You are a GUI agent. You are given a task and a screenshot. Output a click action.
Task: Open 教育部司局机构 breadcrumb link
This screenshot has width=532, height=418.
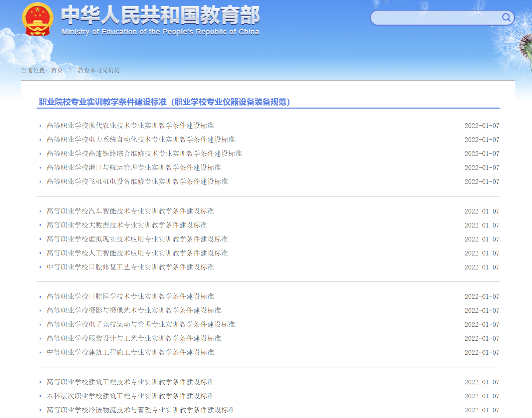[x=99, y=70]
